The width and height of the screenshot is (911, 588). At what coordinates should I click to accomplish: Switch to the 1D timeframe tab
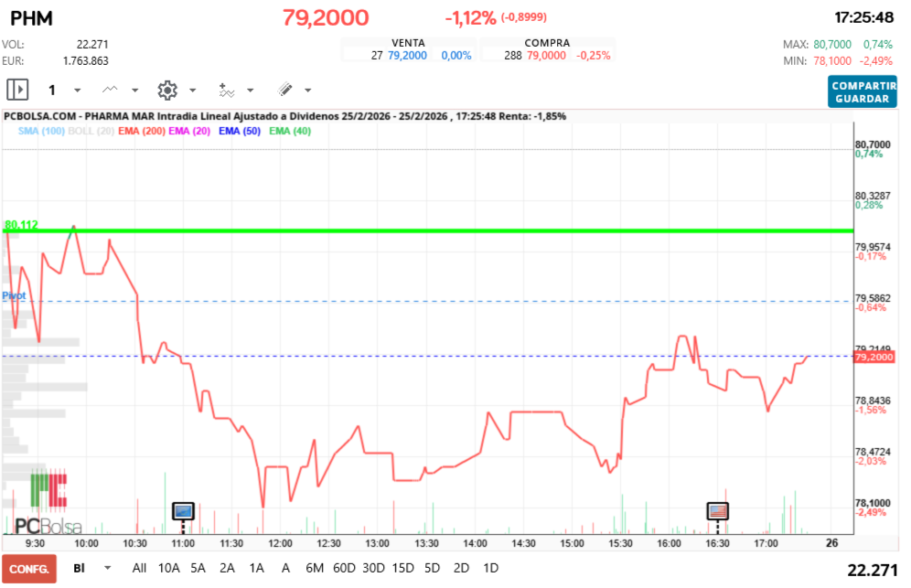pos(490,568)
